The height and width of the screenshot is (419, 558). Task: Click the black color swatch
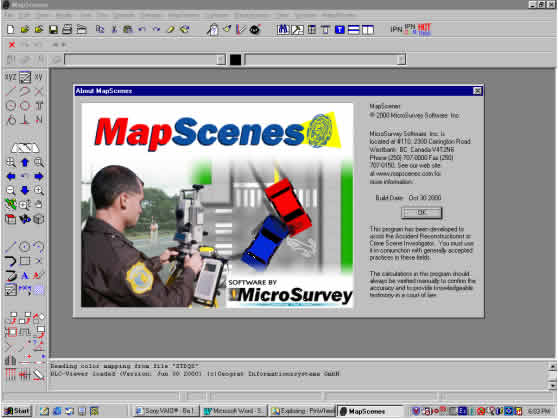tap(235, 59)
